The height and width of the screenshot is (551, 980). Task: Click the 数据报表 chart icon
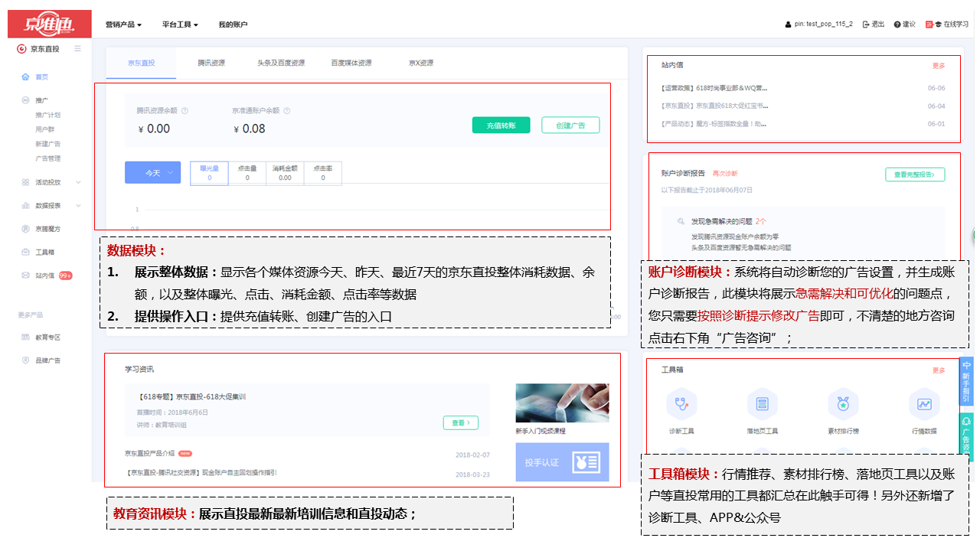point(26,205)
